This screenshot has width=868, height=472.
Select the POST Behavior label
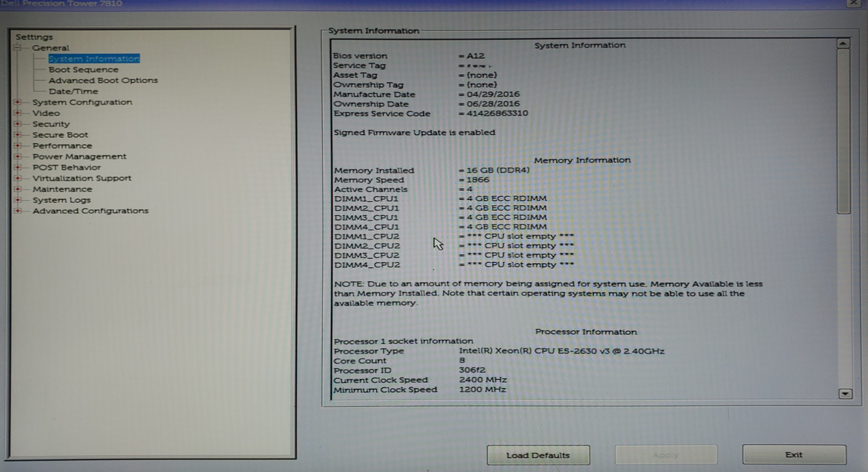66,167
